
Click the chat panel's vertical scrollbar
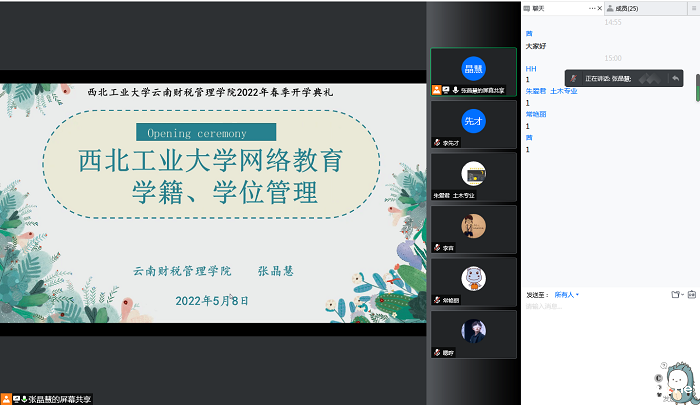pos(698,88)
